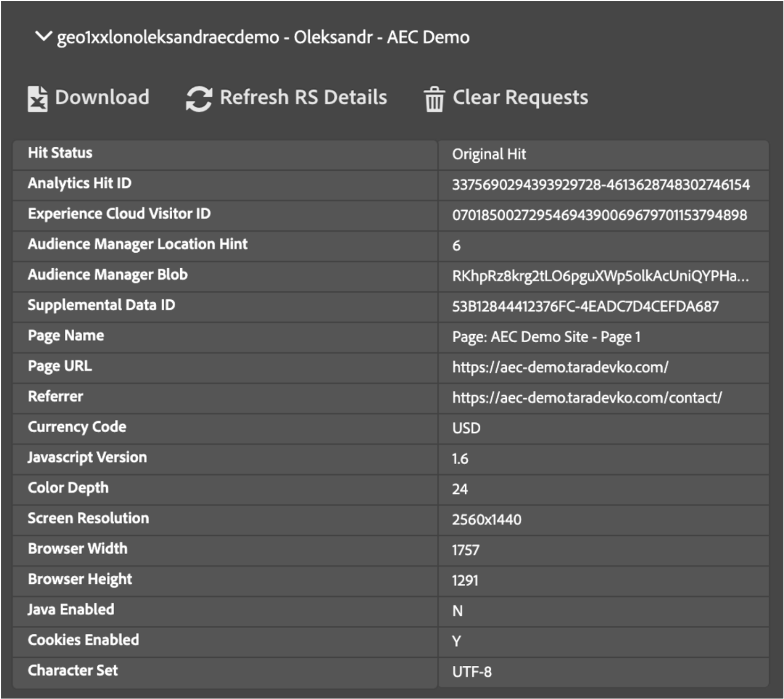This screenshot has height=699, width=784.
Task: Select the 'UTF-8' character set value
Action: click(472, 671)
